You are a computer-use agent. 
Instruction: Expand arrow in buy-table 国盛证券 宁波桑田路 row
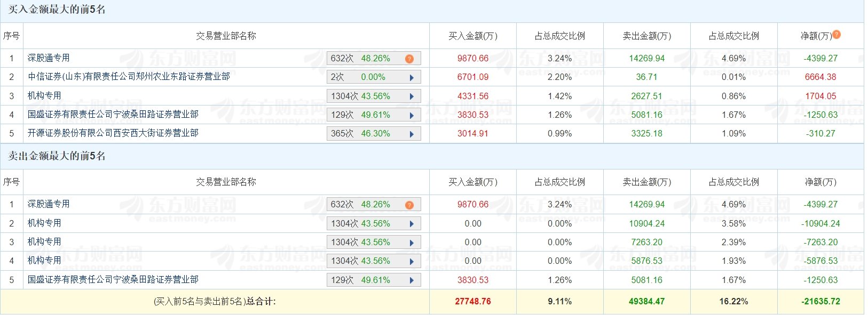click(x=412, y=115)
